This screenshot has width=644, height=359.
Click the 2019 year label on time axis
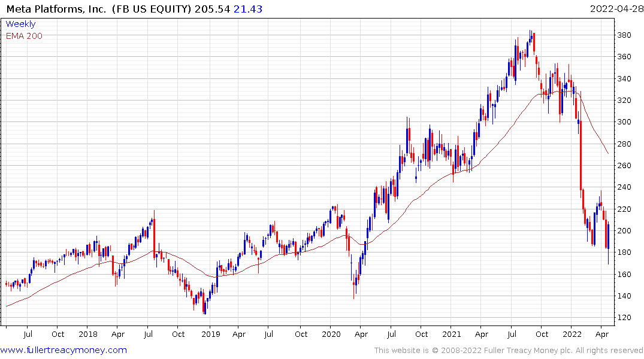click(x=211, y=334)
